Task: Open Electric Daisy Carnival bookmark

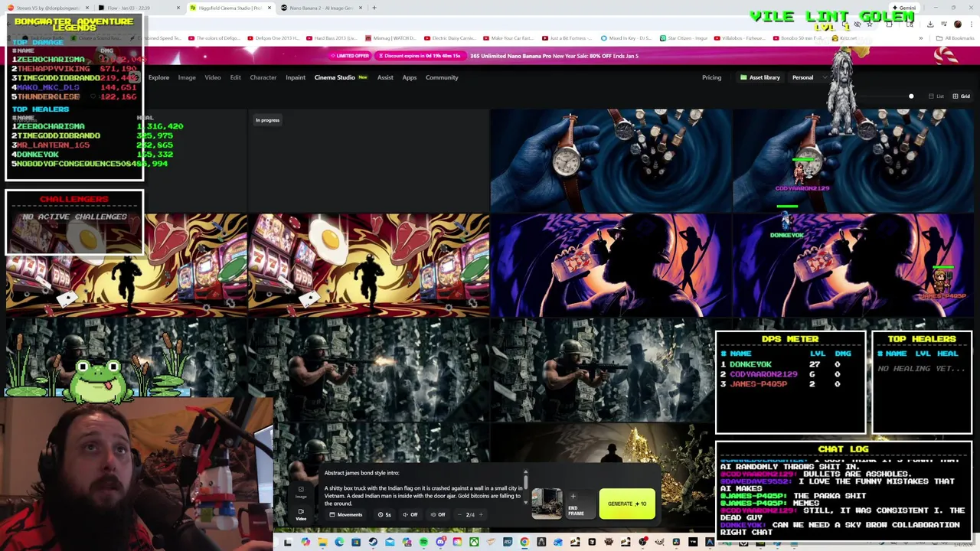Action: pyautogui.click(x=450, y=37)
